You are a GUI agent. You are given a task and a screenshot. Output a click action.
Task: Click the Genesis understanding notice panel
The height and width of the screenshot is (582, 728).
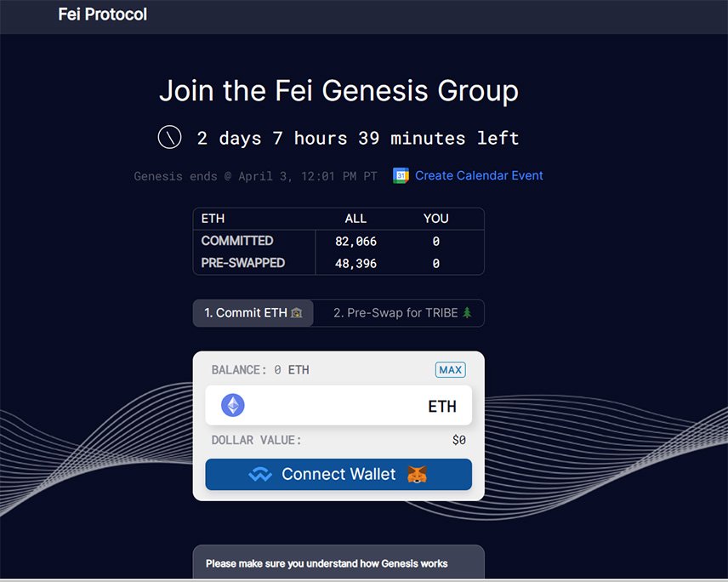(338, 562)
